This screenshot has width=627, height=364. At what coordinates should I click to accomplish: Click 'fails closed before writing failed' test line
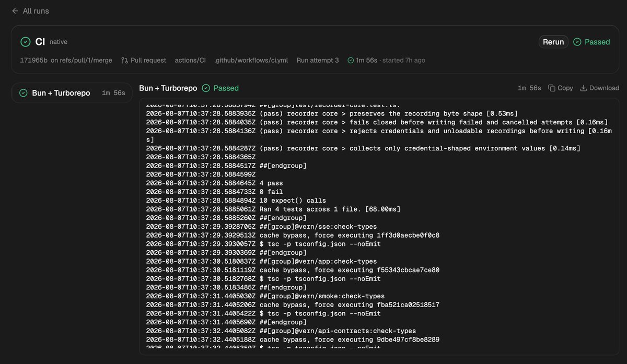(x=377, y=122)
